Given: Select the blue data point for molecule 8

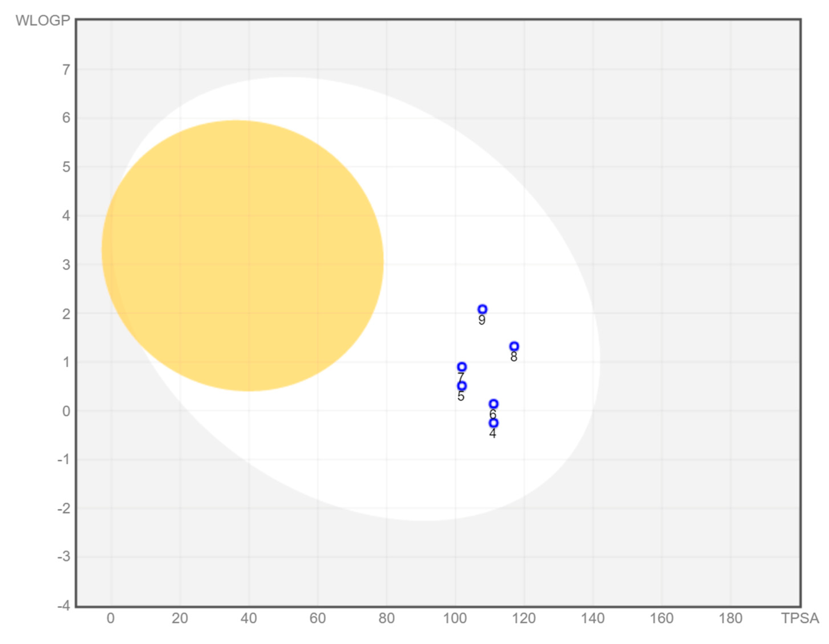Looking at the screenshot, I should coord(514,346).
